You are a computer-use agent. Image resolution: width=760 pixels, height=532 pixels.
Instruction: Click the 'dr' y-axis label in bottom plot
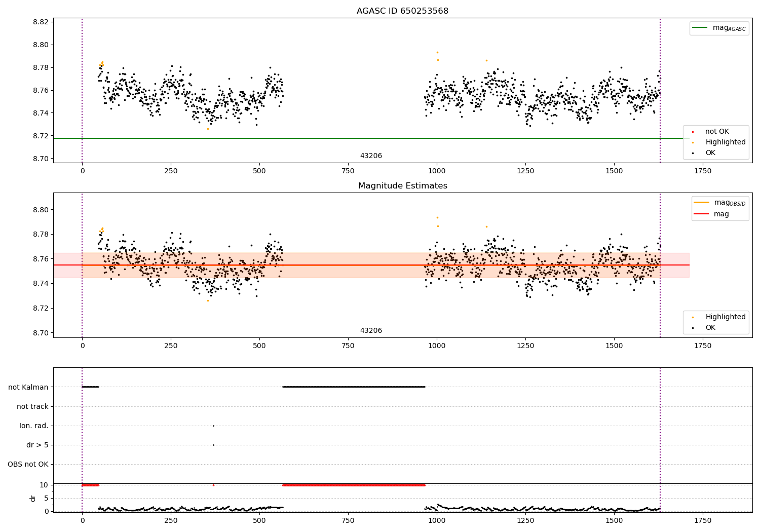pyautogui.click(x=33, y=498)
